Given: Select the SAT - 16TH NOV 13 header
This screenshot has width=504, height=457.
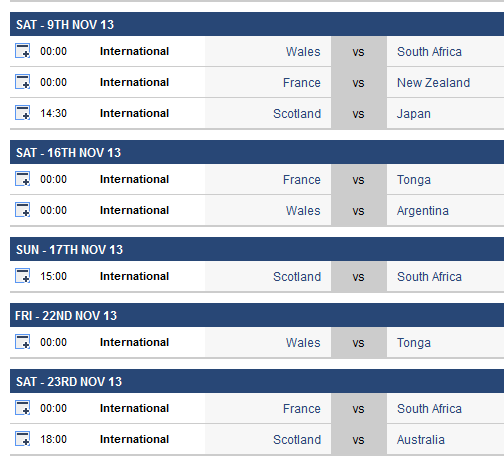Looking at the screenshot, I should click(x=257, y=152).
